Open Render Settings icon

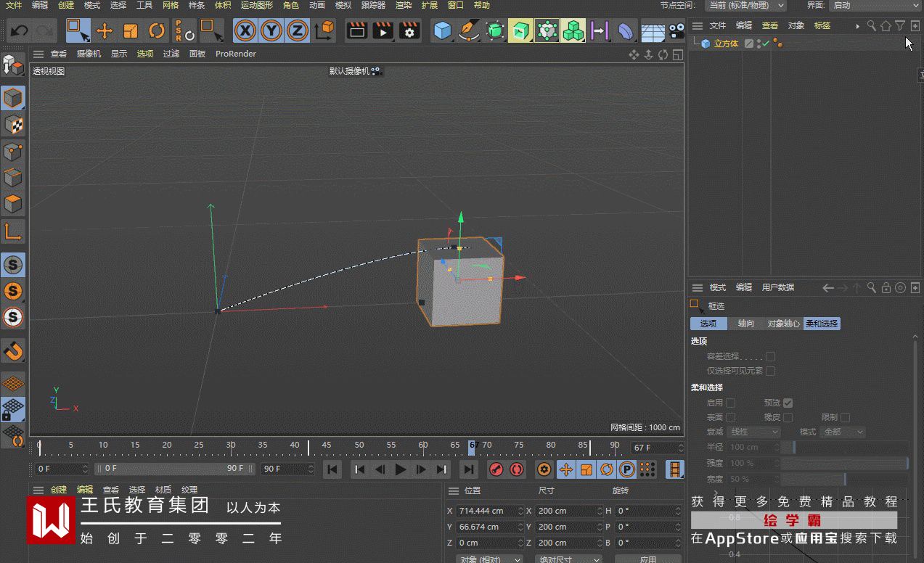pyautogui.click(x=409, y=30)
